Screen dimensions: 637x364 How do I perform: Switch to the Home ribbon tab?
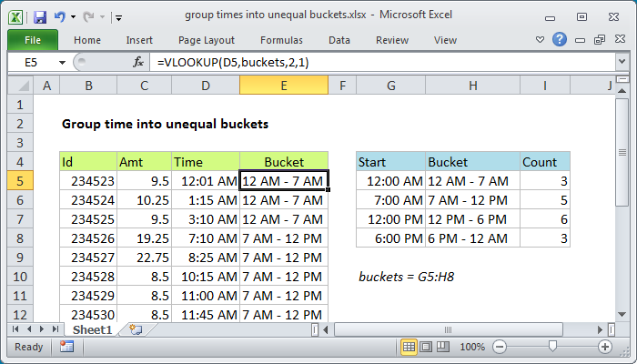(x=87, y=40)
